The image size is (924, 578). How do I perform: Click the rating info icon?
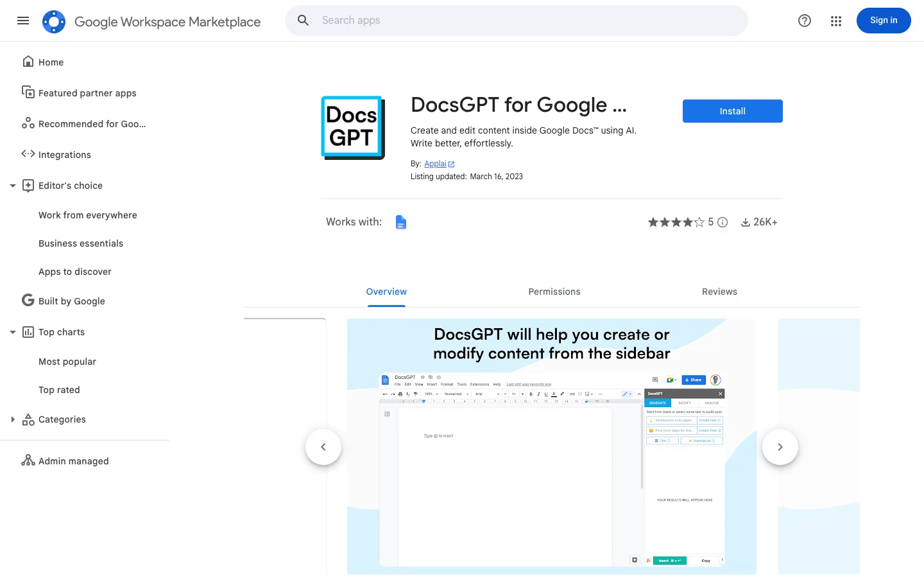point(723,222)
